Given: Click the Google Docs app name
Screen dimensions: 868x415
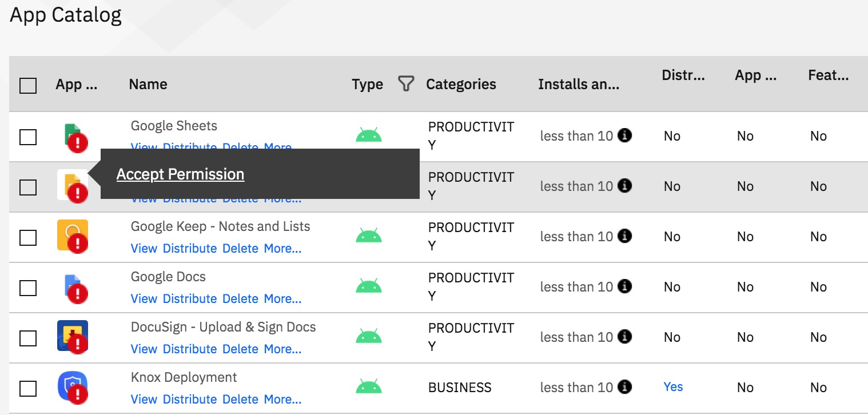Looking at the screenshot, I should point(168,277).
